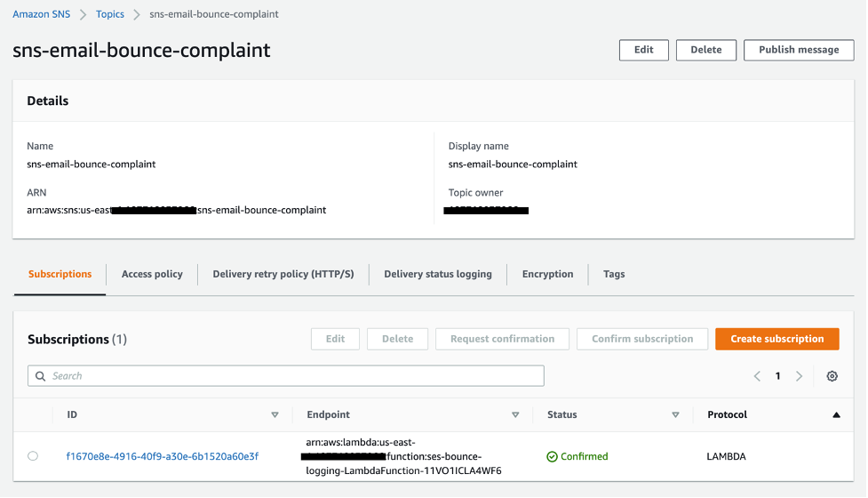Click the LAMBDA protocol cell
This screenshot has height=498, width=868.
pos(726,456)
